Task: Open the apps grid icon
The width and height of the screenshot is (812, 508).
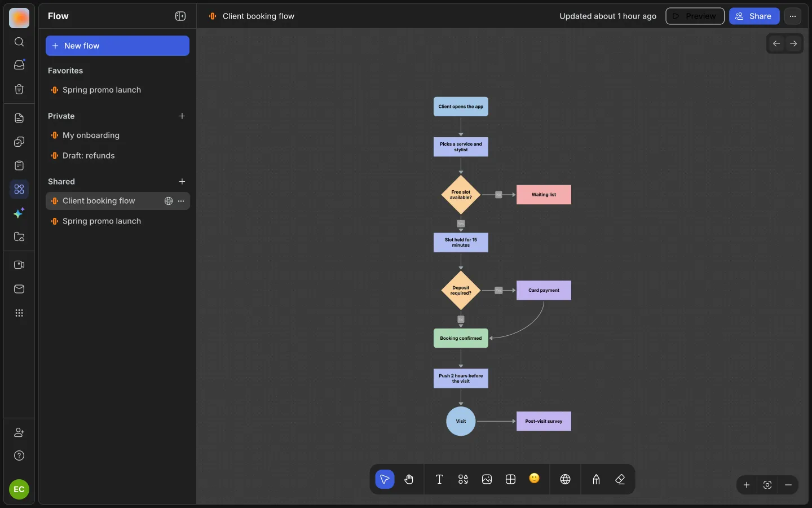Action: pyautogui.click(x=19, y=313)
